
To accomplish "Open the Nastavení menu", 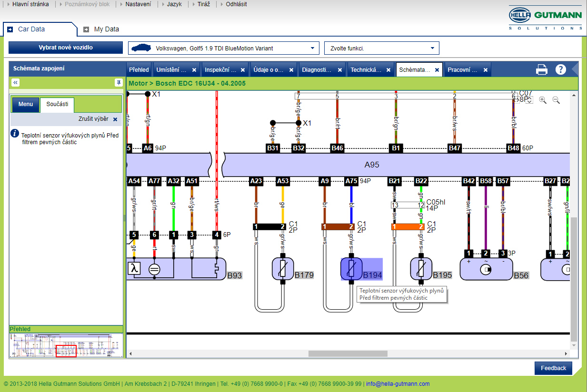I will (x=138, y=4).
